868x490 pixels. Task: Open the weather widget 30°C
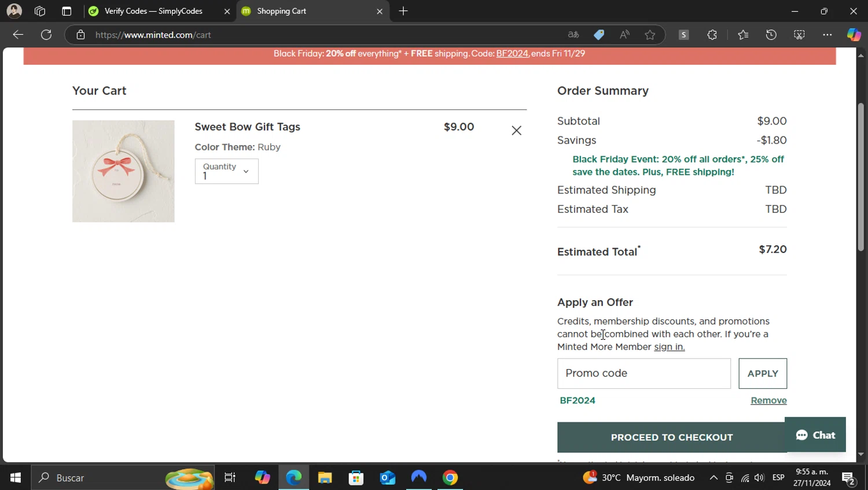(639, 478)
